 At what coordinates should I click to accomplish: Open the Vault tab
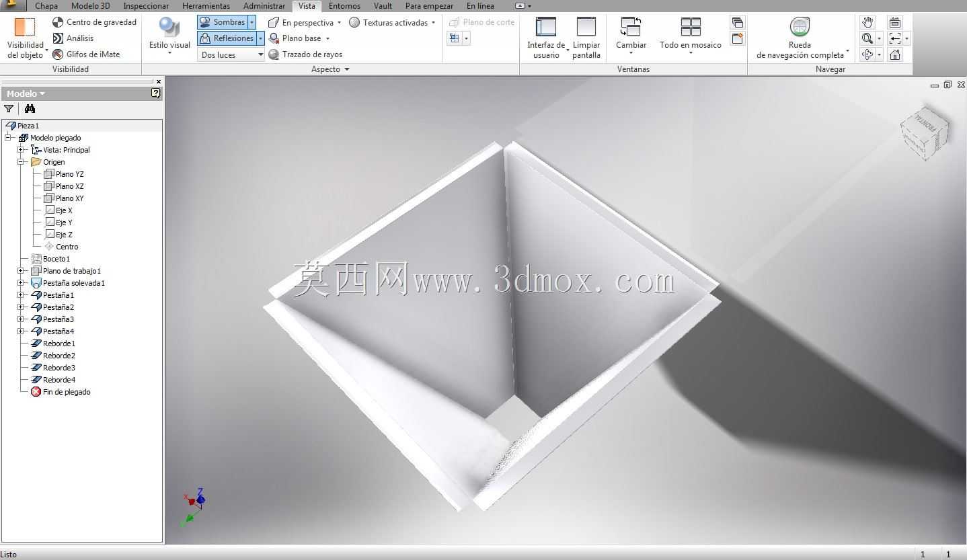(383, 6)
